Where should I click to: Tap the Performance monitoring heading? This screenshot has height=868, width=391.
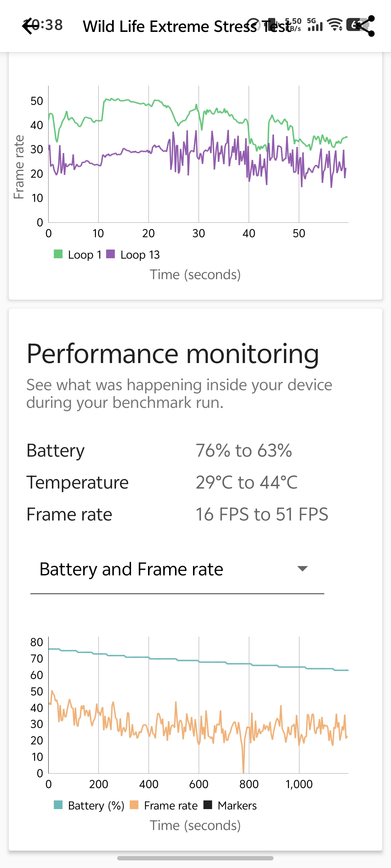(x=173, y=354)
